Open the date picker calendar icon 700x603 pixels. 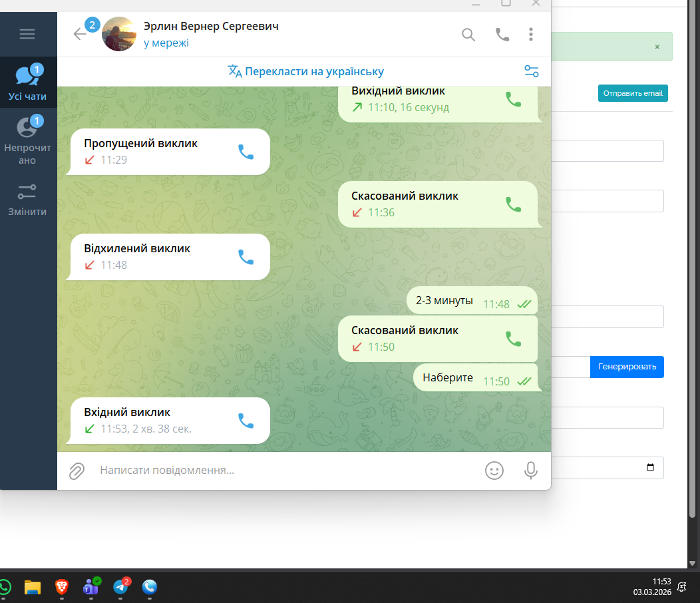coord(651,467)
